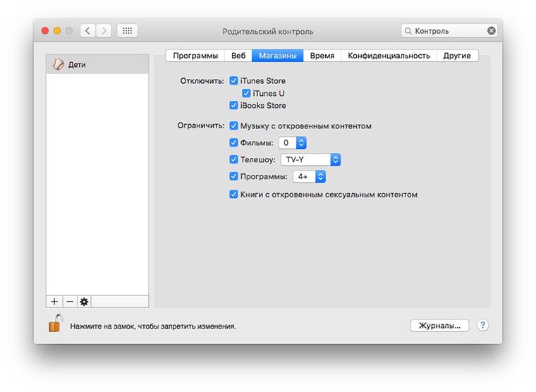Open the Конфиденциальность tab
This screenshot has width=536, height=392.
[389, 56]
